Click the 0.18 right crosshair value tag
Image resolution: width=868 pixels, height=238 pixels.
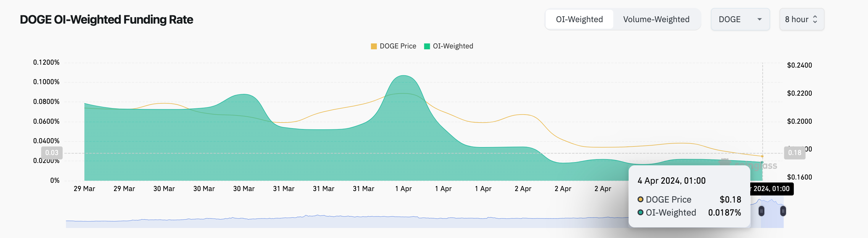coord(795,153)
